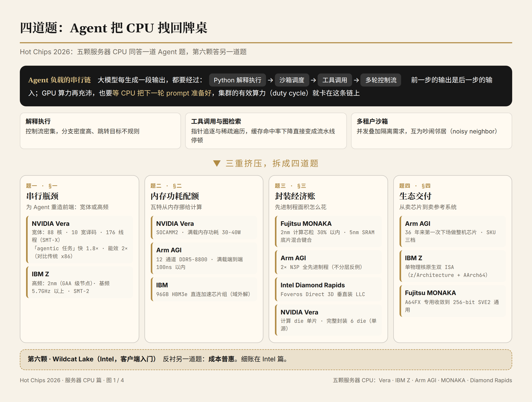Select NVIDIA Vera entry under 串行瓶颈
The width and height of the screenshot is (532, 402).
(80, 239)
